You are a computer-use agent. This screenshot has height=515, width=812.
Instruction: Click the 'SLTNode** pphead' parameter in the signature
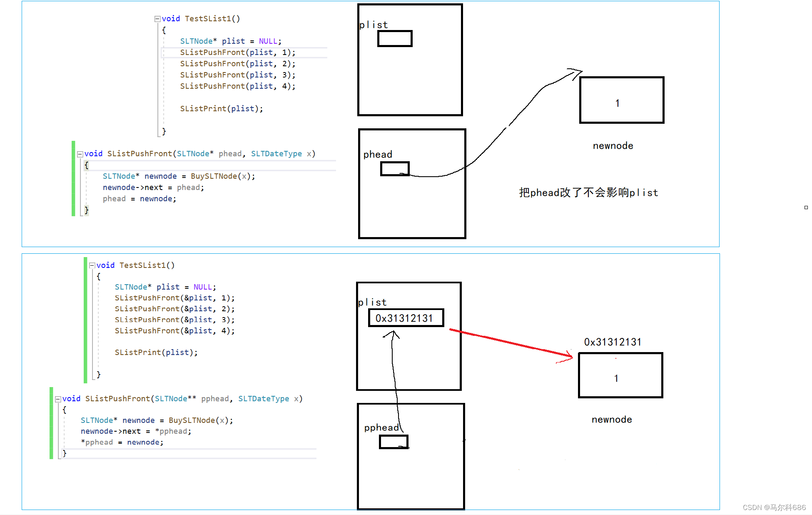pos(192,399)
